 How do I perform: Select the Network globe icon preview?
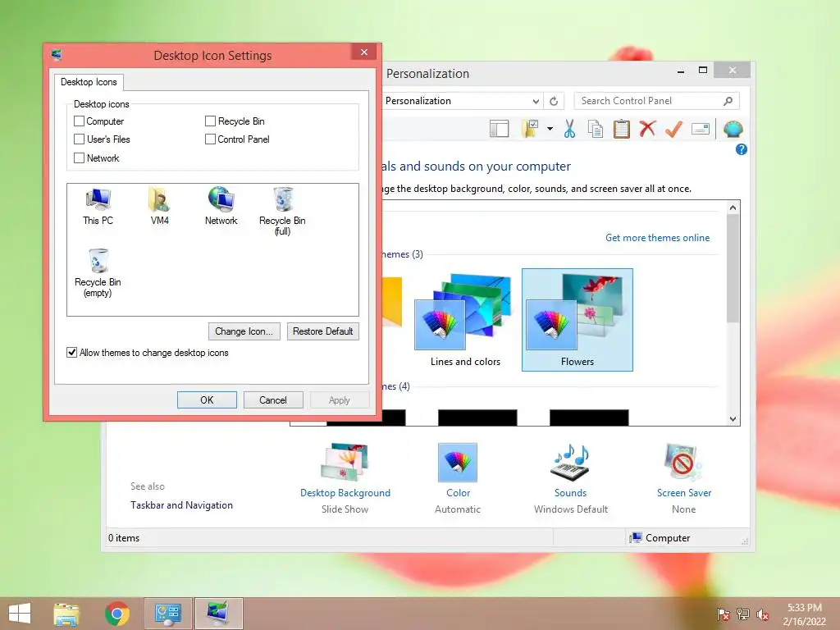pos(221,206)
